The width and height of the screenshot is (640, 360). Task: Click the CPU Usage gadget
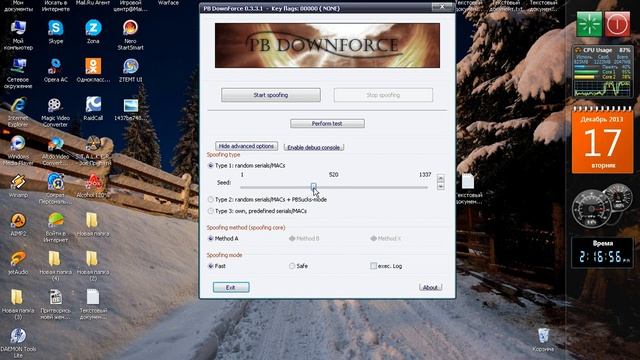602,72
